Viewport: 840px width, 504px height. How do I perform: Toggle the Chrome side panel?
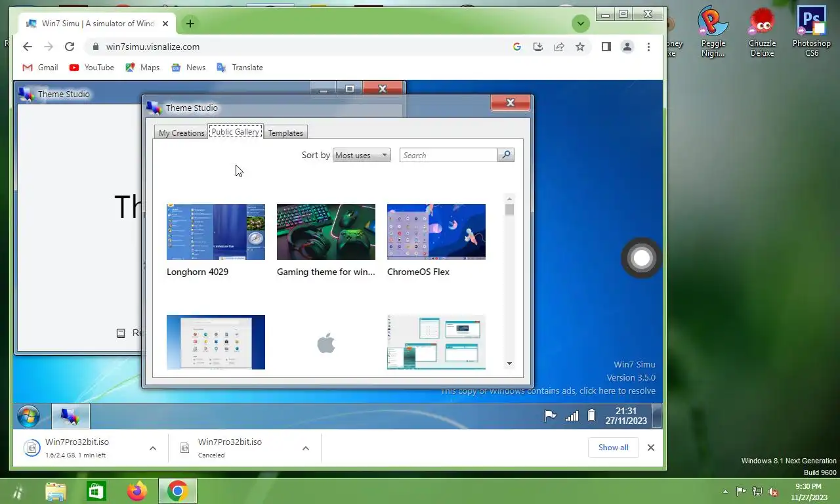pos(606,47)
